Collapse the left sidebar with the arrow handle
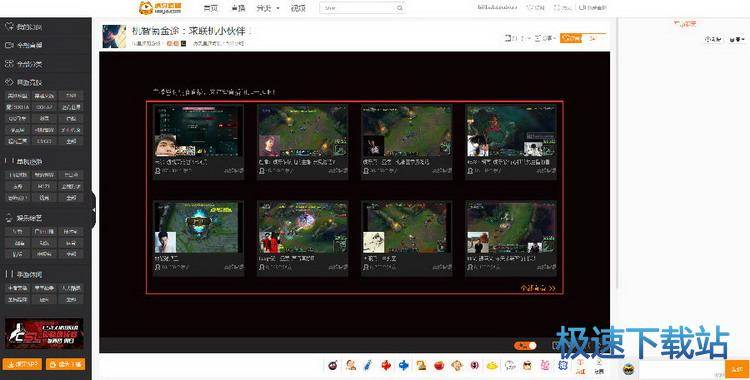Image resolution: width=750 pixels, height=380 pixels. 93,210
